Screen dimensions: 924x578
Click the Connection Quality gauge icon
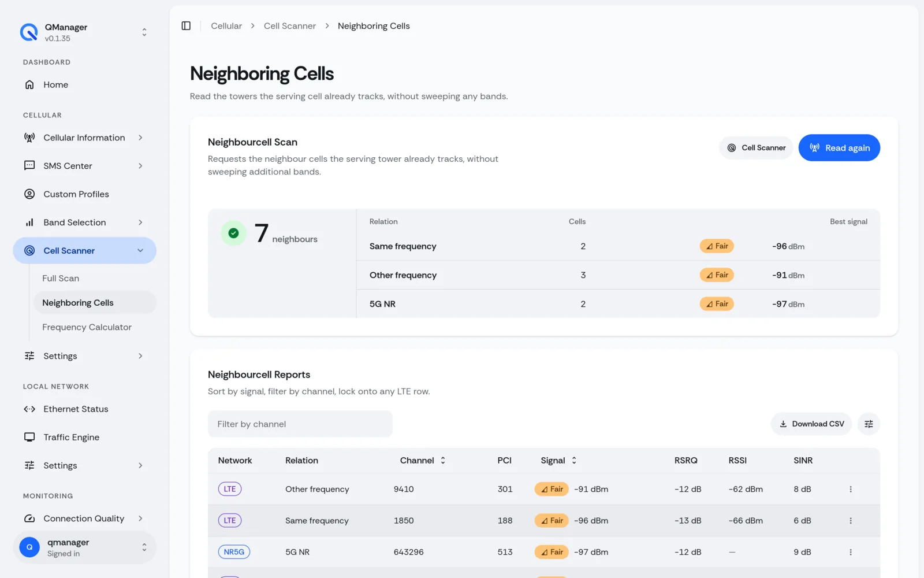click(29, 518)
